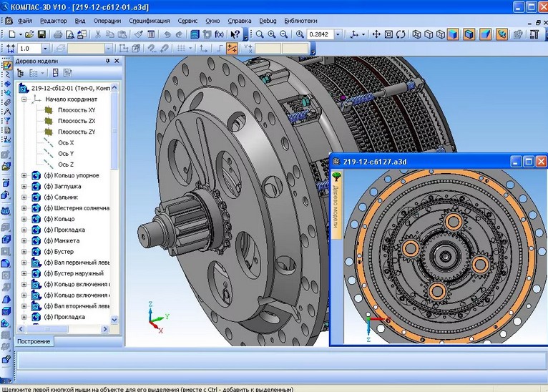Viewport: 548px width, 392px height.
Task: Toggle the highlighted orthogonal drawing button
Action: tap(233, 49)
